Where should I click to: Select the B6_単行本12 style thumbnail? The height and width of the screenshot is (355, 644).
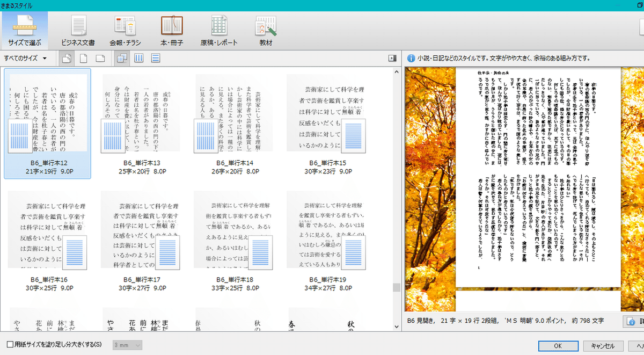tap(48, 123)
